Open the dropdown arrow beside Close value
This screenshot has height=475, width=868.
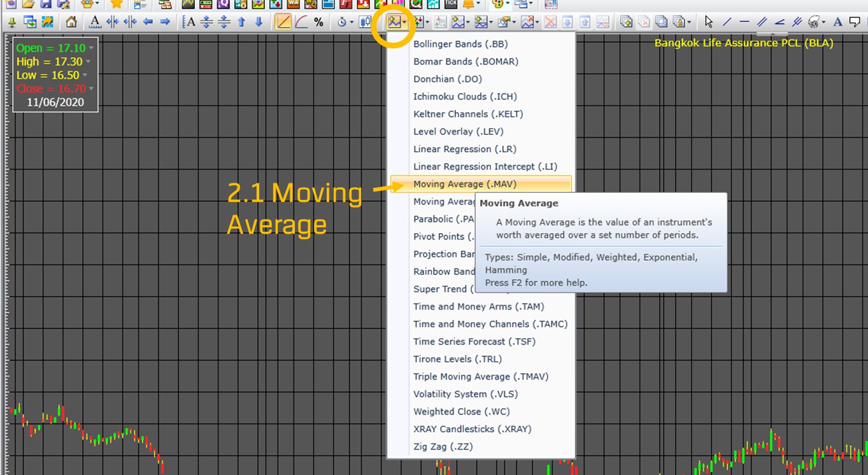coord(91,89)
